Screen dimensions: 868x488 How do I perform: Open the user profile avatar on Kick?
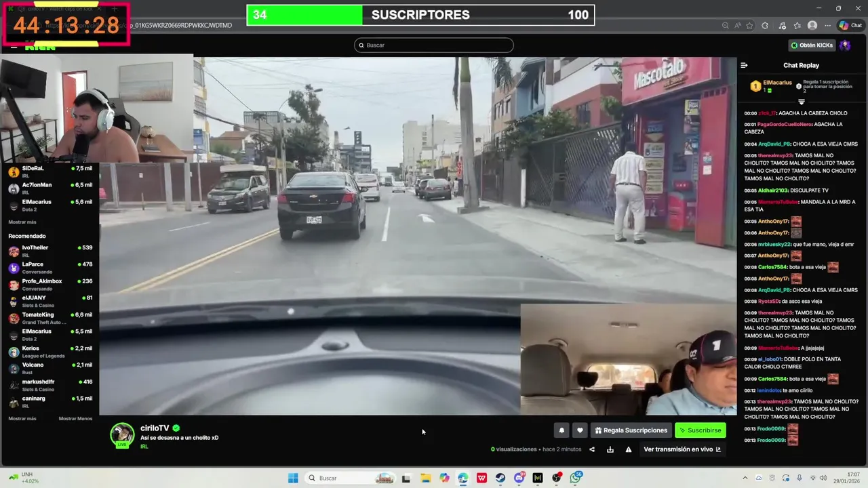tap(845, 45)
